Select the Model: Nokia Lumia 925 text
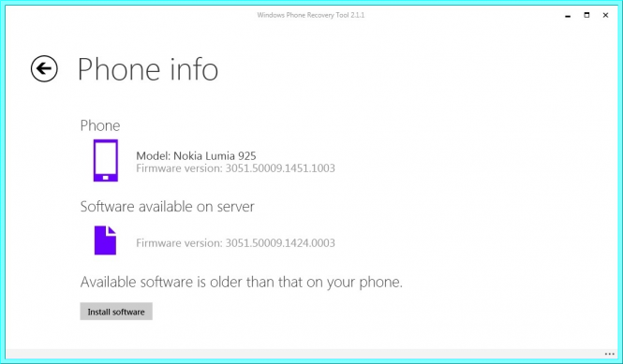This screenshot has height=364, width=623. (x=196, y=155)
